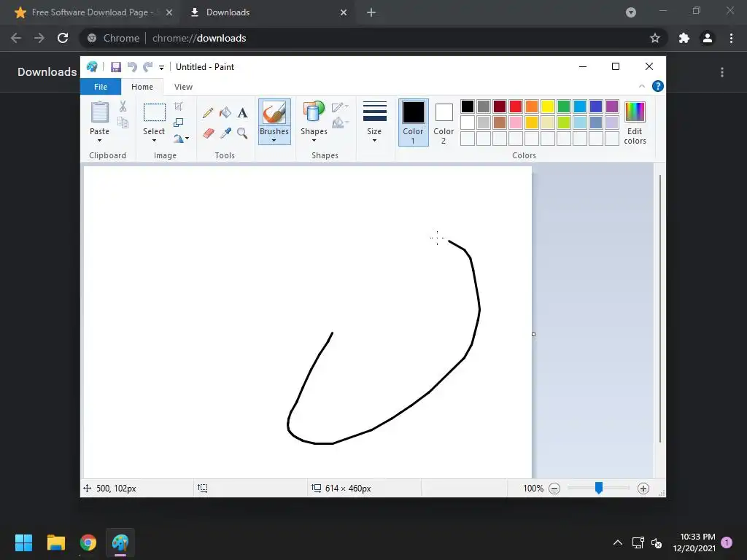Open the Size thickness dropdown
This screenshot has width=747, height=560.
pyautogui.click(x=374, y=122)
